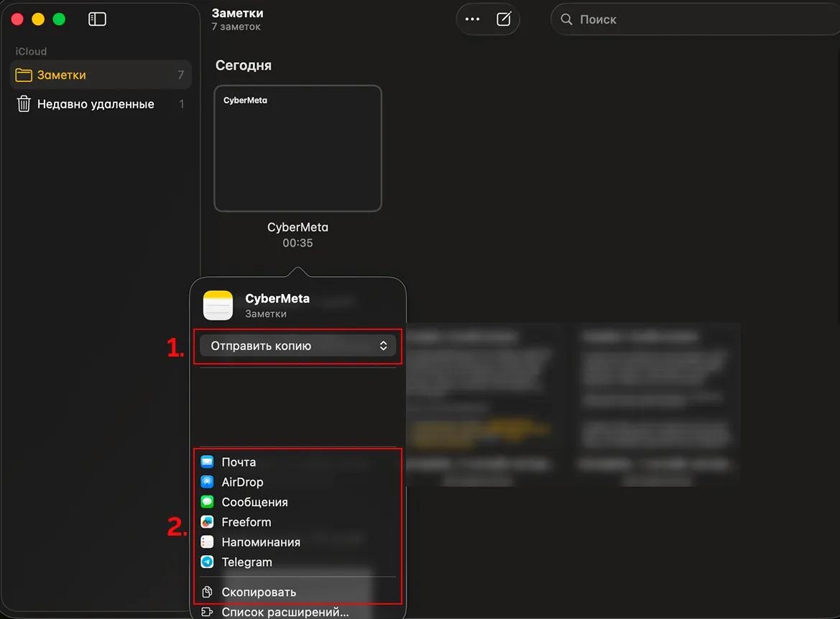Select the Заметки folder in sidebar
Screen dimensions: 840x619
[101, 75]
